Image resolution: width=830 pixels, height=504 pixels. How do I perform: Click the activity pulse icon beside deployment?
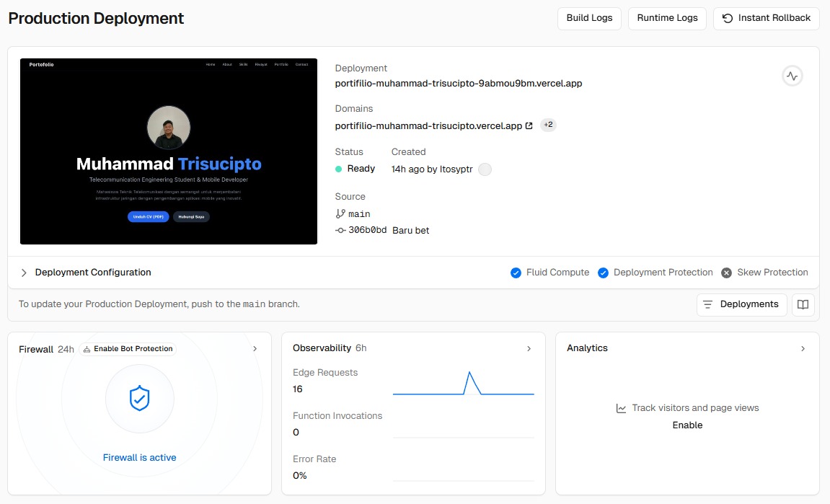(x=792, y=76)
